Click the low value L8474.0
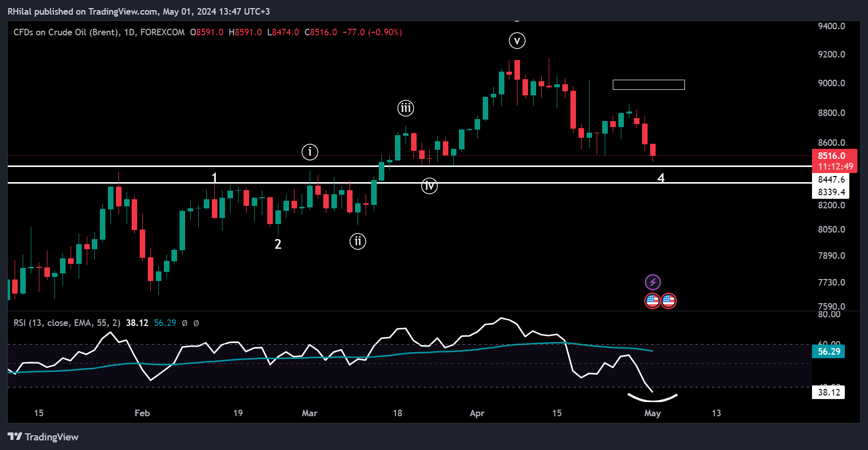Image resolution: width=868 pixels, height=450 pixels. (x=283, y=32)
